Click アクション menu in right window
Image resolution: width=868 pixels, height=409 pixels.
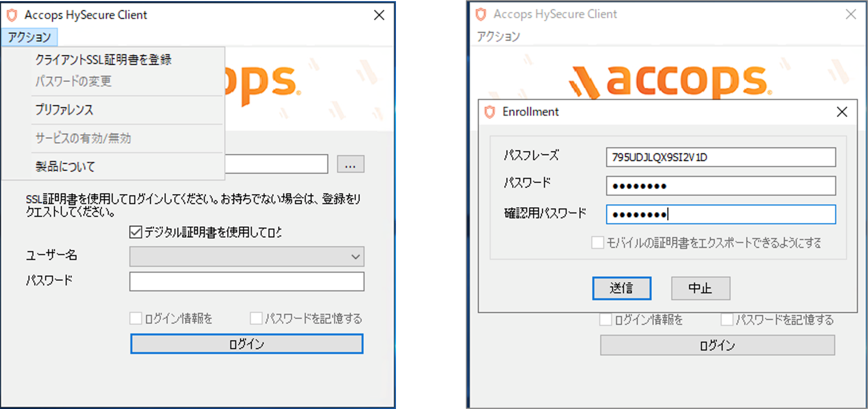click(498, 37)
